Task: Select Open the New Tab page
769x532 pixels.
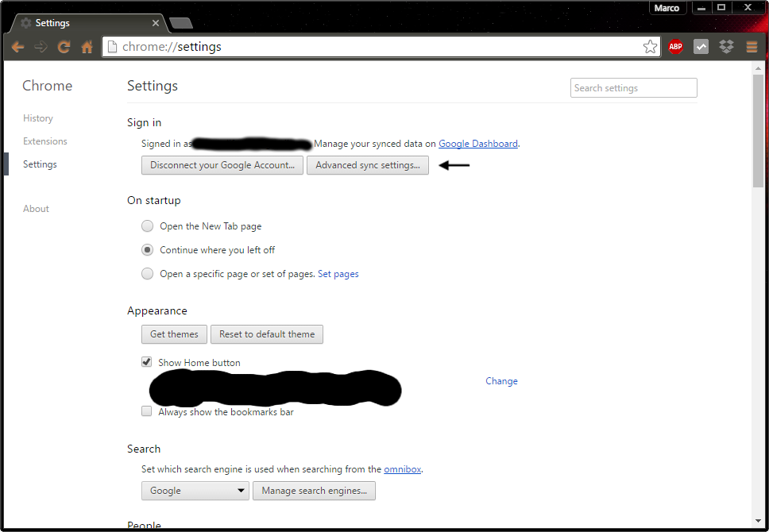Action: click(147, 226)
